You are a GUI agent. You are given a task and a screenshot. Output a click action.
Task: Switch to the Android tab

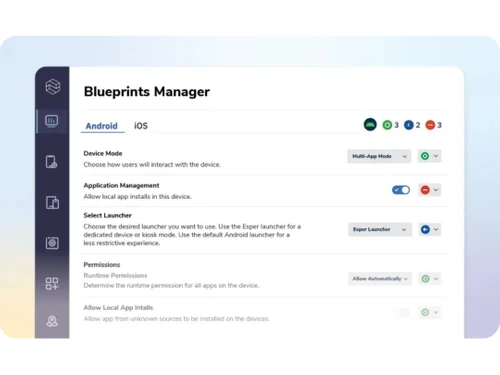click(x=102, y=126)
